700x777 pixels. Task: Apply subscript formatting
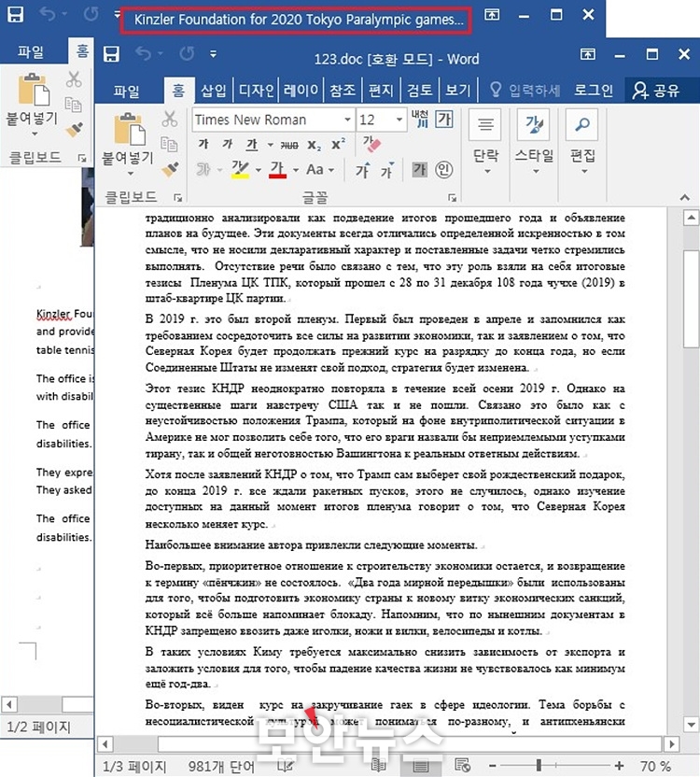coord(315,145)
